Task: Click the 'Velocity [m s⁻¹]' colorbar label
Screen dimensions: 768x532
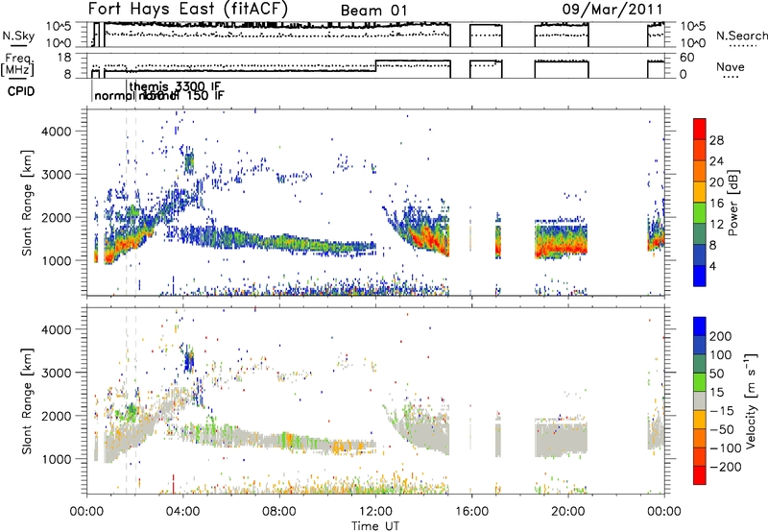Action: (750, 400)
